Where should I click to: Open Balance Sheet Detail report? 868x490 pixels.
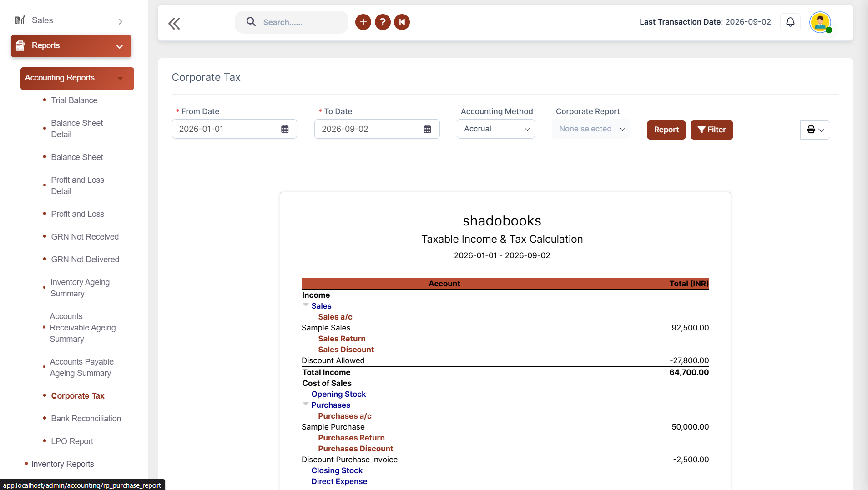point(77,129)
